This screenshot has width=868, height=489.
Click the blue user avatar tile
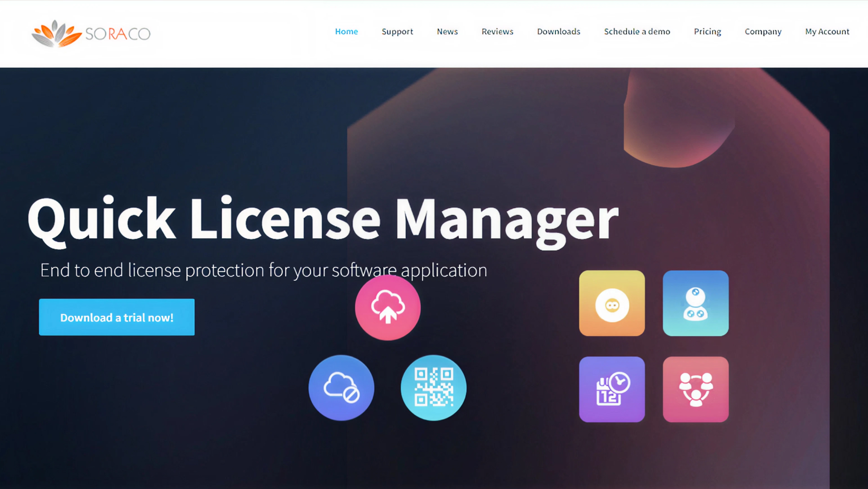695,303
